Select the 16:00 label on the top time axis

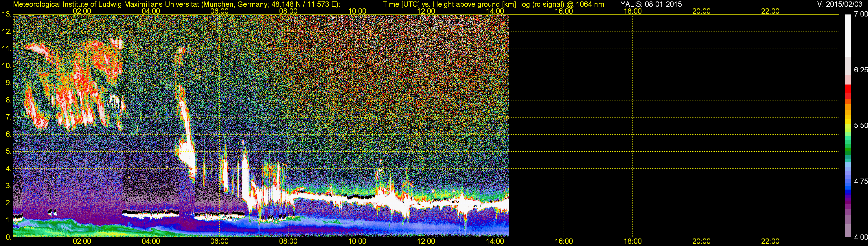[564, 11]
